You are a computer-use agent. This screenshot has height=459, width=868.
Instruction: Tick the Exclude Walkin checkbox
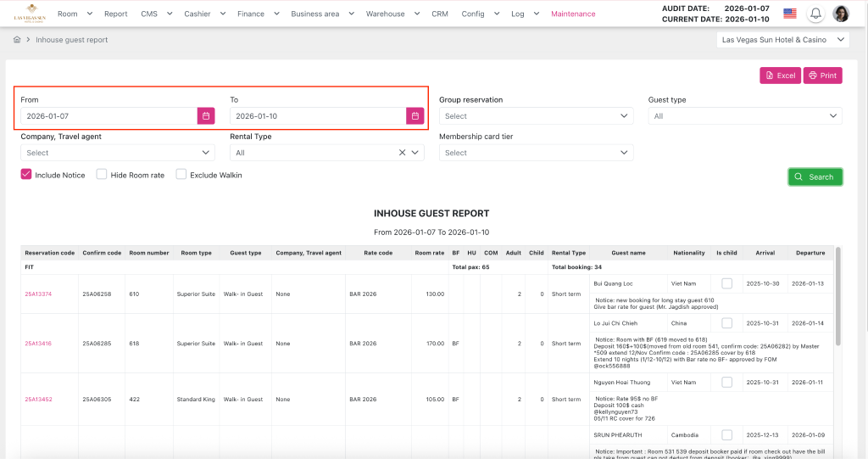click(x=181, y=175)
